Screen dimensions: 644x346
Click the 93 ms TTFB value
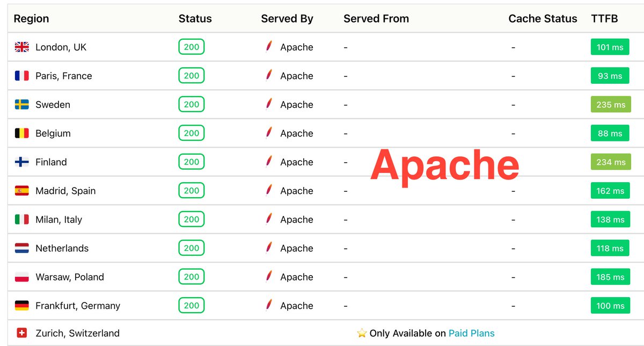610,76
